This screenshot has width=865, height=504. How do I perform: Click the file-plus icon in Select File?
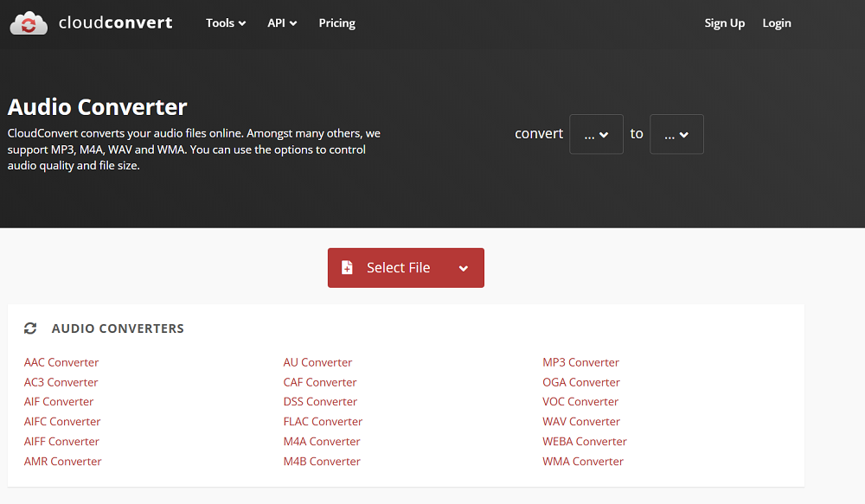pyautogui.click(x=347, y=267)
